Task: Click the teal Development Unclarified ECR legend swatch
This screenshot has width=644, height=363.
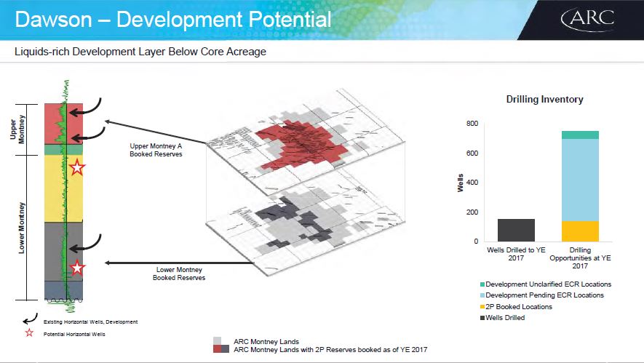Action: [x=482, y=284]
